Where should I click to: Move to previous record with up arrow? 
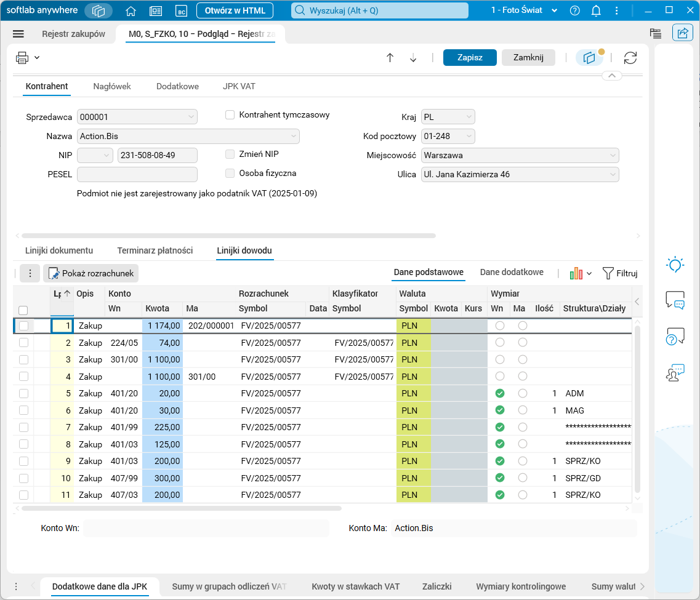pyautogui.click(x=390, y=58)
